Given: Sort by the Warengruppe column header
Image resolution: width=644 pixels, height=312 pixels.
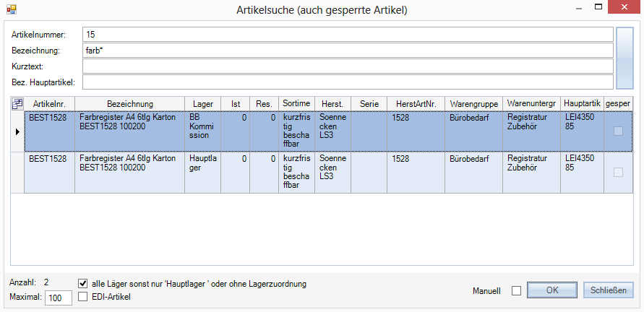Looking at the screenshot, I should coord(473,104).
